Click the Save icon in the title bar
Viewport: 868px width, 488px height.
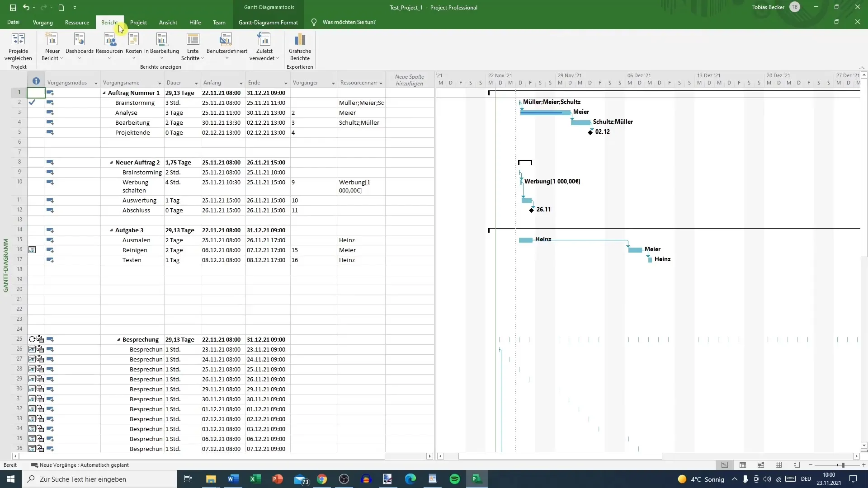tap(13, 7)
